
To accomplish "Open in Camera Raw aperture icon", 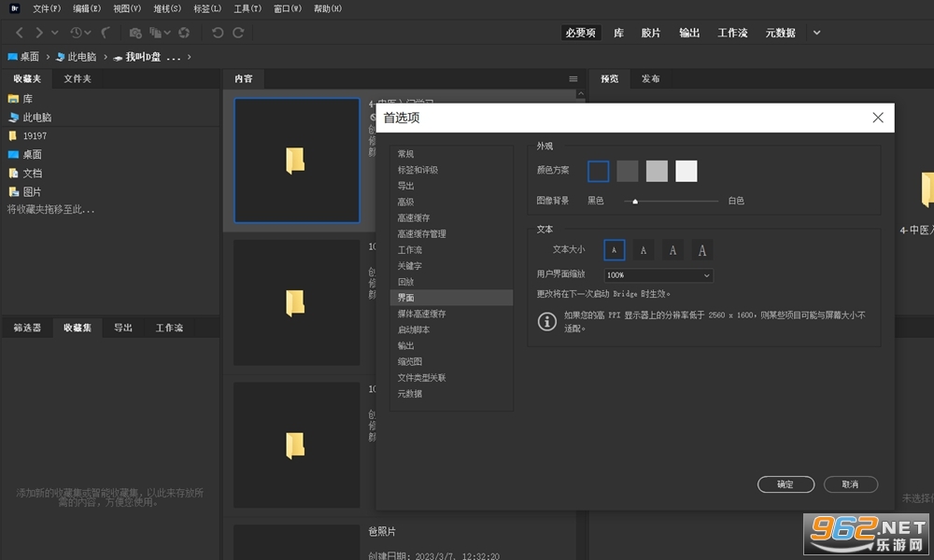I will (184, 33).
